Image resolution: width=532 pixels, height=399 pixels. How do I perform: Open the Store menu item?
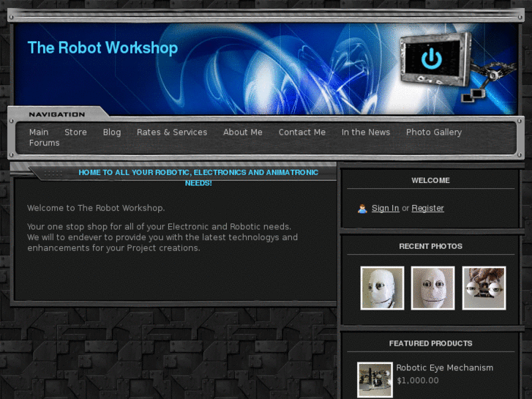(x=75, y=133)
